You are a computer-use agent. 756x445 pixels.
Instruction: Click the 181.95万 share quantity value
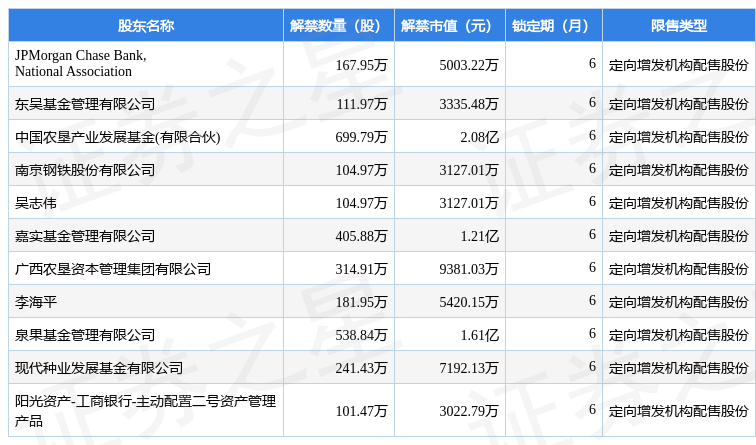pyautogui.click(x=362, y=302)
